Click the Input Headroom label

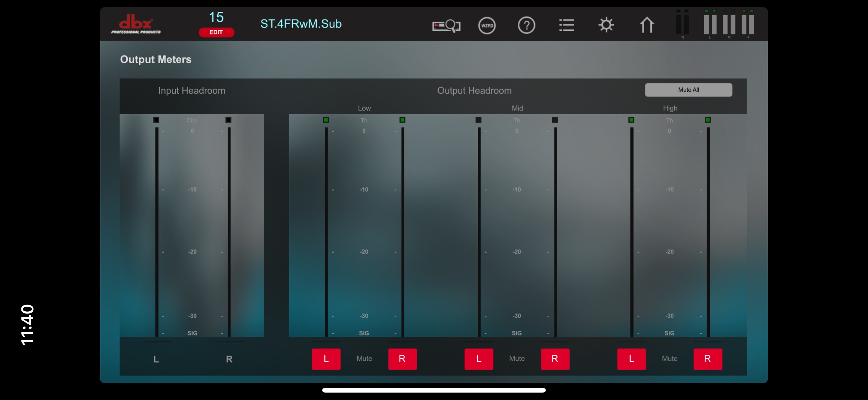coord(192,91)
